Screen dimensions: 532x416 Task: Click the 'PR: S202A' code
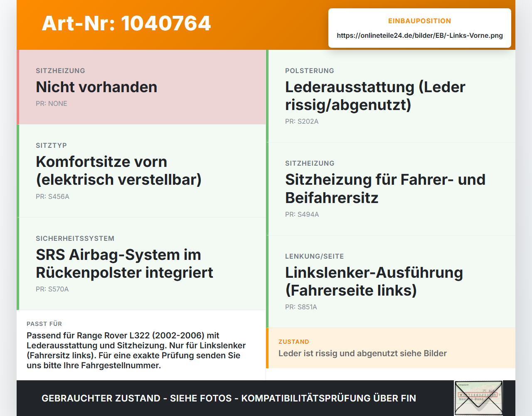pos(302,121)
